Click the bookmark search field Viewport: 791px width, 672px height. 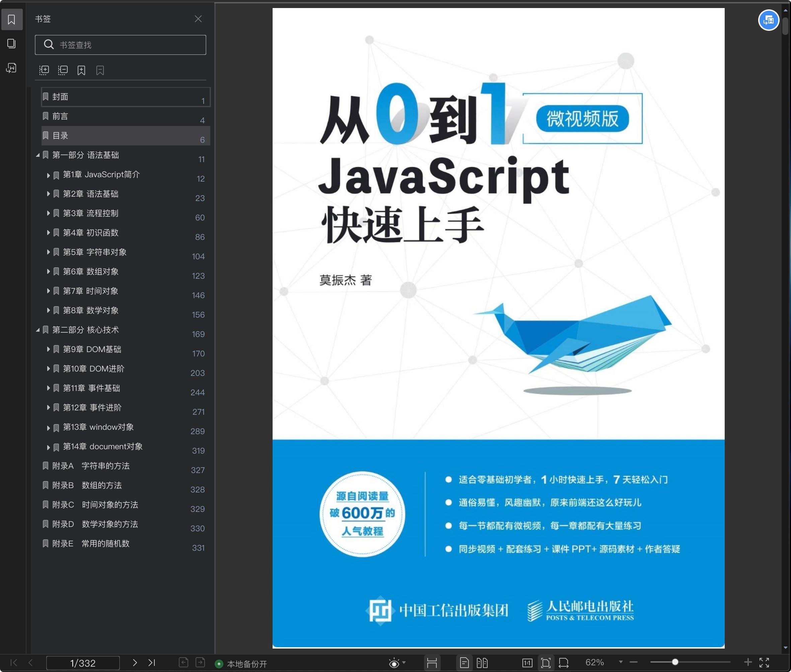pyautogui.click(x=120, y=45)
